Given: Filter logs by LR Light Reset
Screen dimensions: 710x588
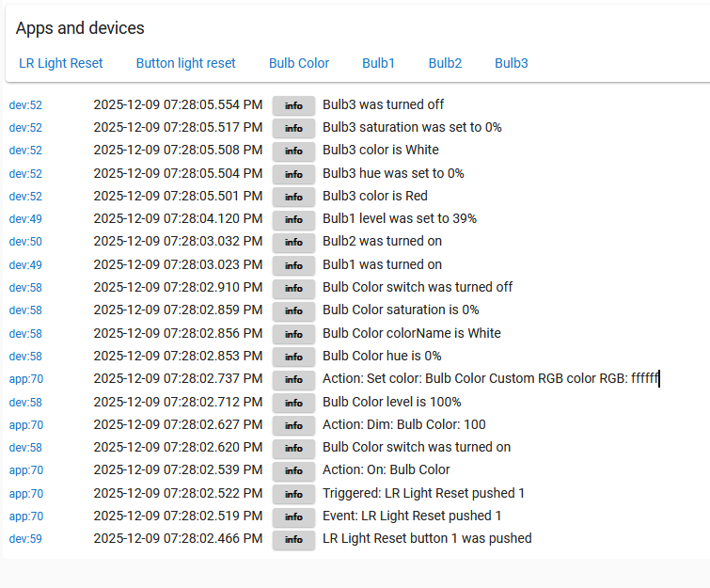Looking at the screenshot, I should click(61, 63).
